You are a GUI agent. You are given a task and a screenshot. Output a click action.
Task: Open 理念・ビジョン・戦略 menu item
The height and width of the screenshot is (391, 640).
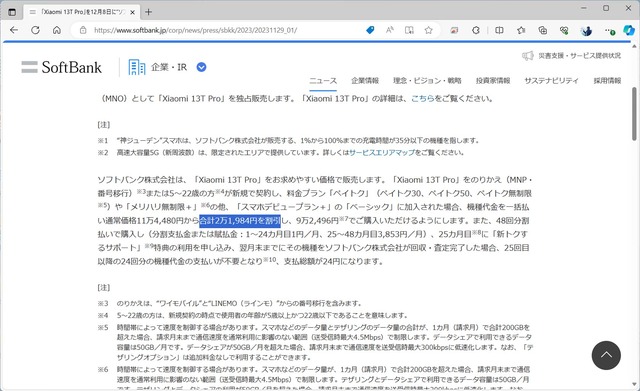[x=427, y=80]
